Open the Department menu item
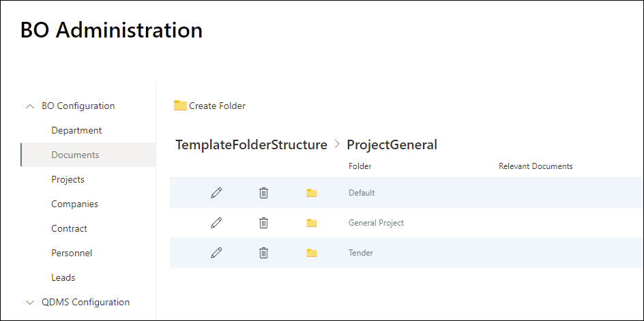Image resolution: width=644 pixels, height=321 pixels. (x=76, y=131)
